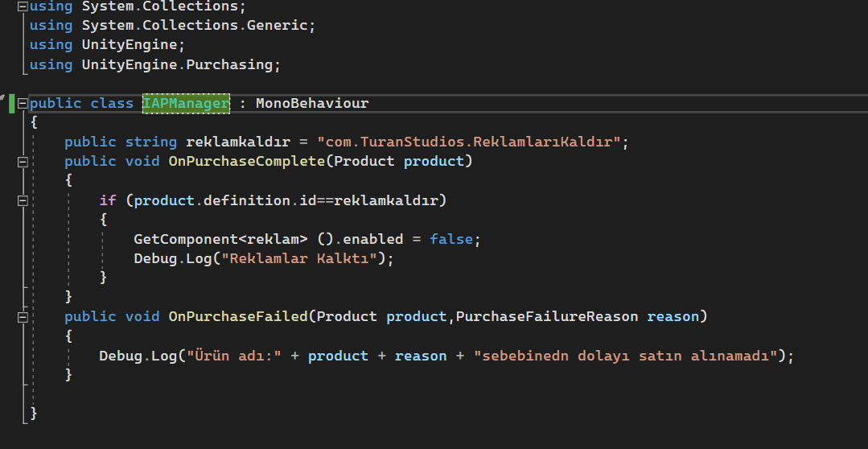Viewport: 868px width, 449px height.
Task: Click the UnityEngine.Purchasing using line
Action: [x=155, y=64]
